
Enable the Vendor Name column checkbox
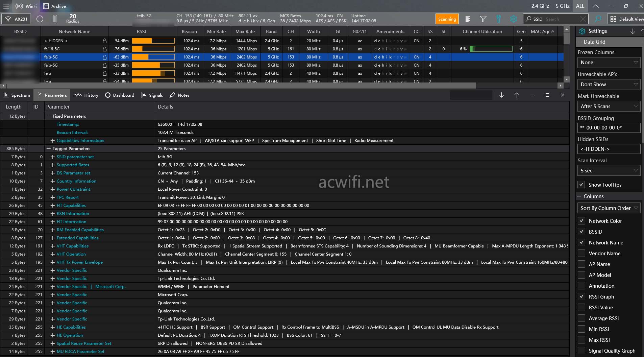tap(581, 253)
